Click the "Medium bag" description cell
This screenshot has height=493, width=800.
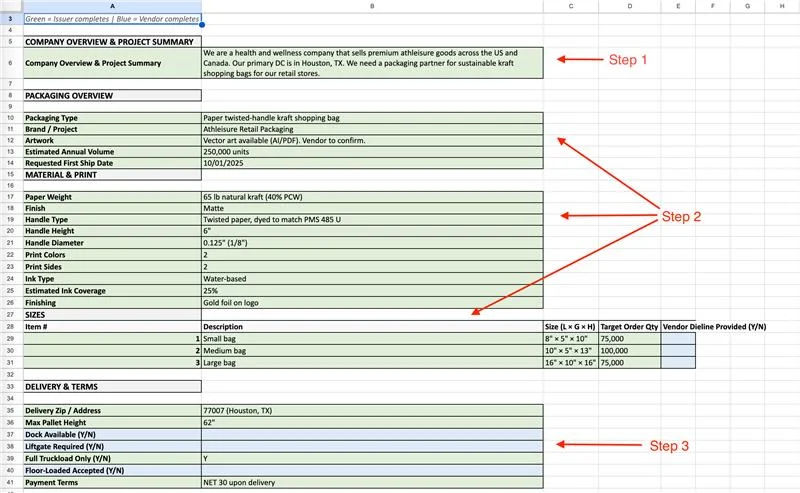pyautogui.click(x=372, y=352)
